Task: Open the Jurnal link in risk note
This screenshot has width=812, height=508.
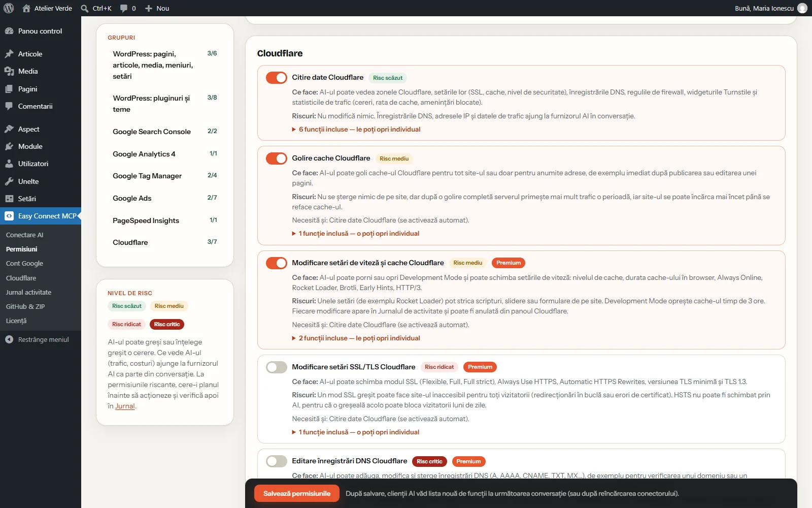Action: (125, 406)
